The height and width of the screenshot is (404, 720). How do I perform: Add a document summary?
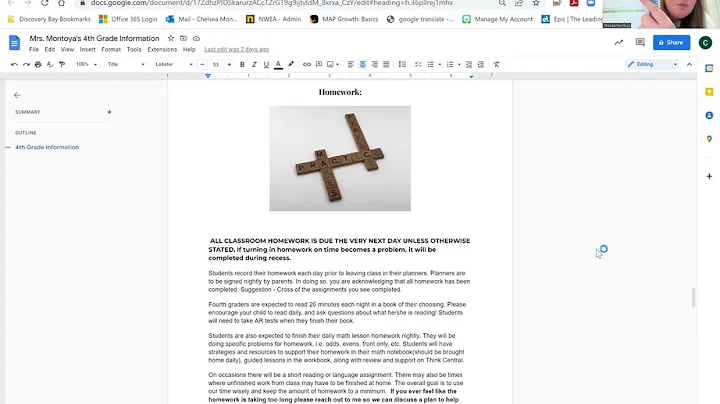pyautogui.click(x=109, y=112)
